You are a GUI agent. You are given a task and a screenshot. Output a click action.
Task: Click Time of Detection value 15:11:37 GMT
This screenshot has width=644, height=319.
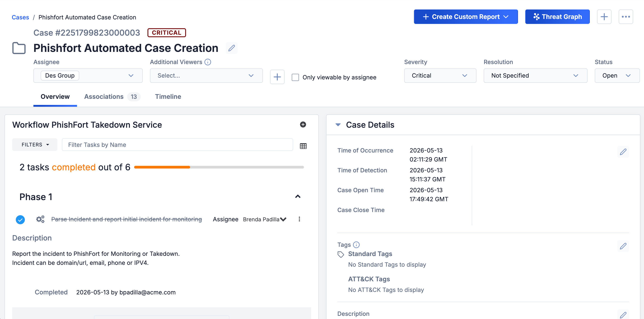(x=427, y=179)
